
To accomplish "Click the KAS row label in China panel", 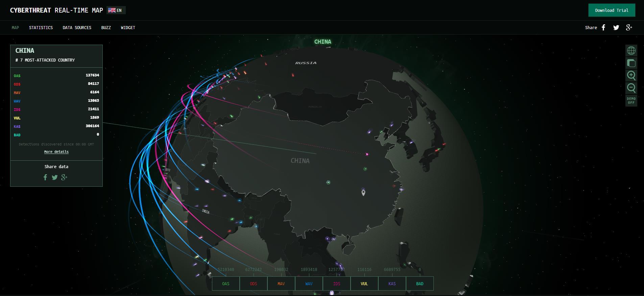I will click(x=17, y=127).
